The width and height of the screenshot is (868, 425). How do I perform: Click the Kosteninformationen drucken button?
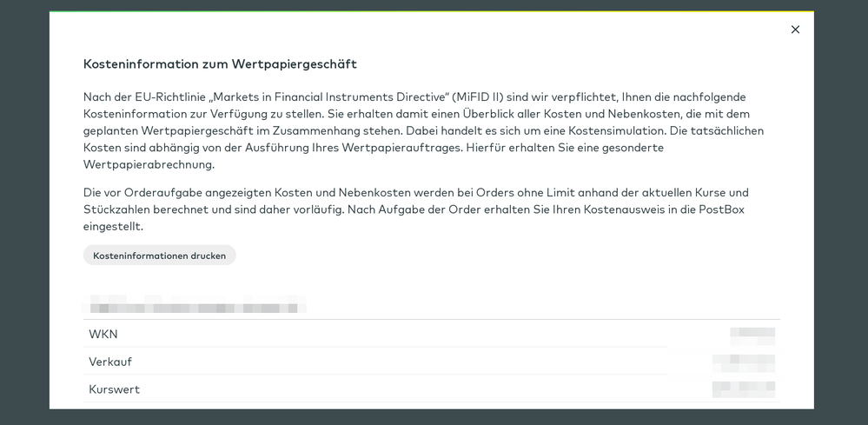(159, 256)
